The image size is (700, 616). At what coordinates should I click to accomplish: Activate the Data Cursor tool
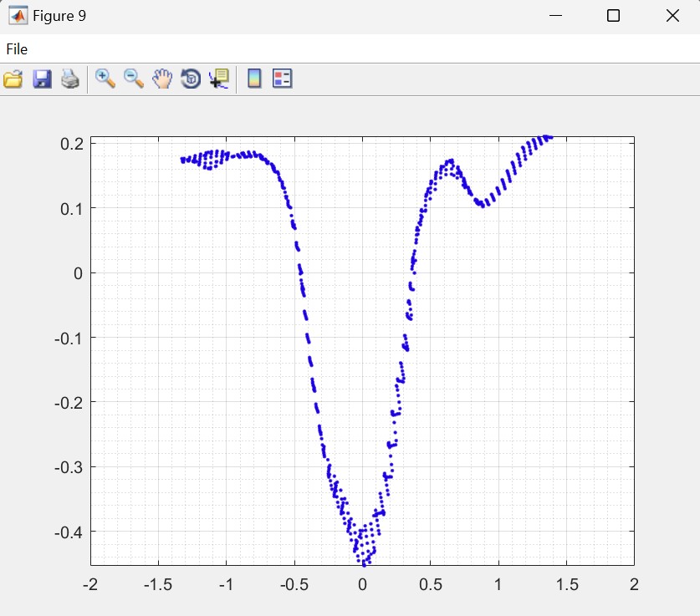(219, 79)
